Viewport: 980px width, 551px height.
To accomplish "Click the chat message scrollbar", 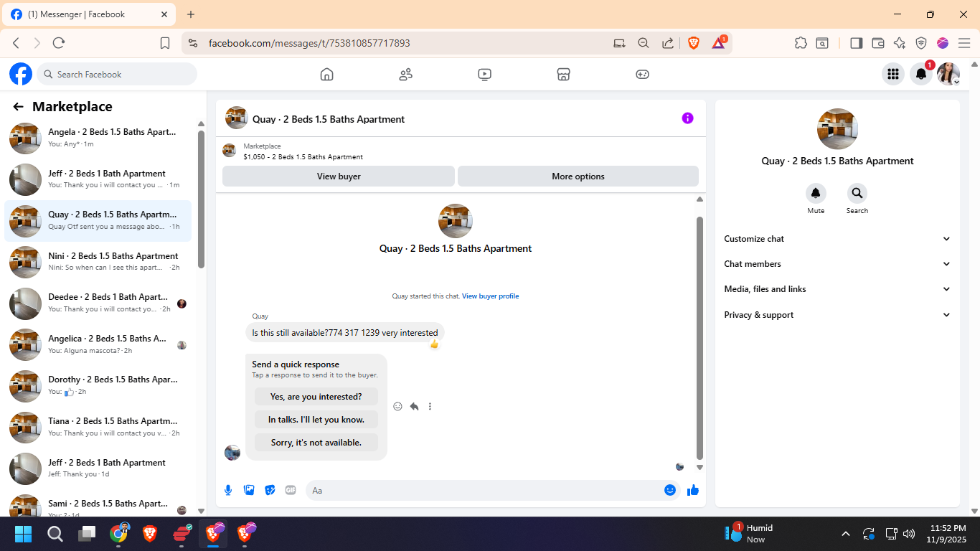I will coord(700,337).
